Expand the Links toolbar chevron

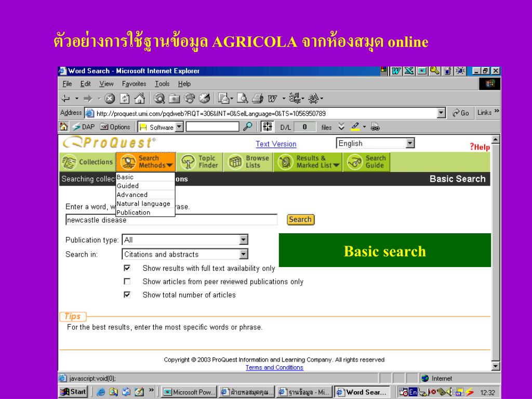coord(497,111)
